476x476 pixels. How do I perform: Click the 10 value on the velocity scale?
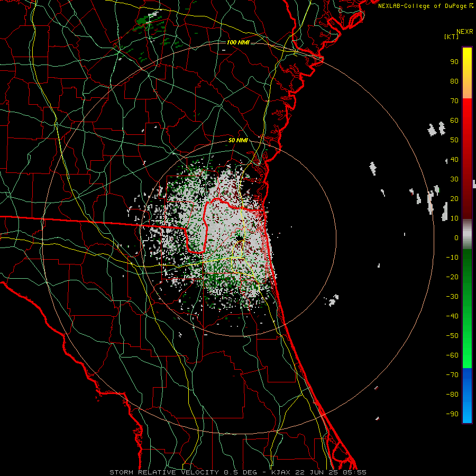[454, 218]
